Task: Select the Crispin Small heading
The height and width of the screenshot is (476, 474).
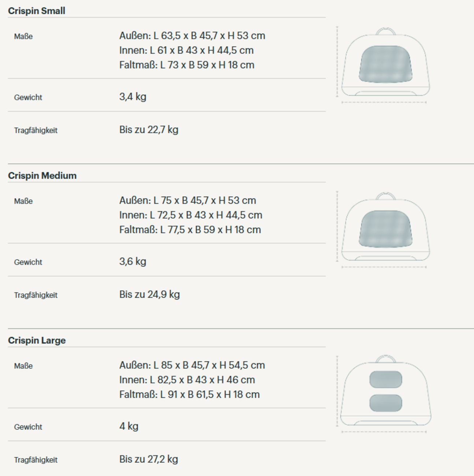Action: (x=37, y=11)
